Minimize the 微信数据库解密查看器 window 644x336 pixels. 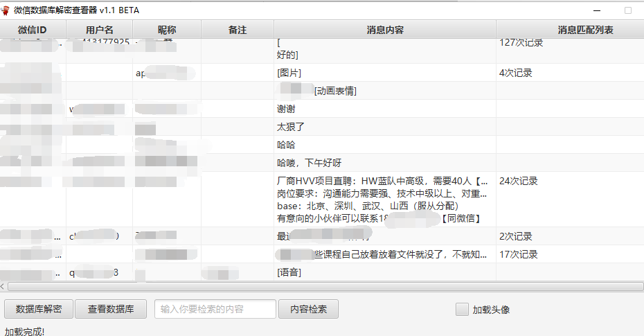[597, 10]
